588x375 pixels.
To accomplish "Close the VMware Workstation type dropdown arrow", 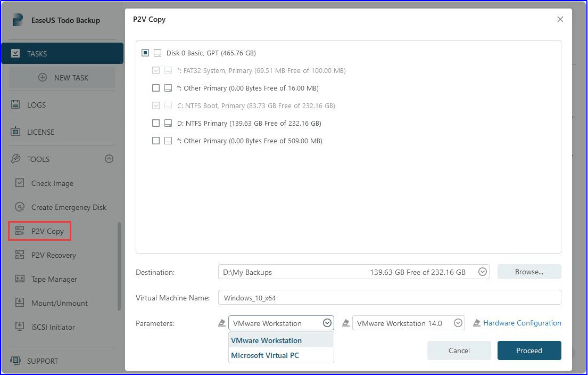I will [x=327, y=323].
